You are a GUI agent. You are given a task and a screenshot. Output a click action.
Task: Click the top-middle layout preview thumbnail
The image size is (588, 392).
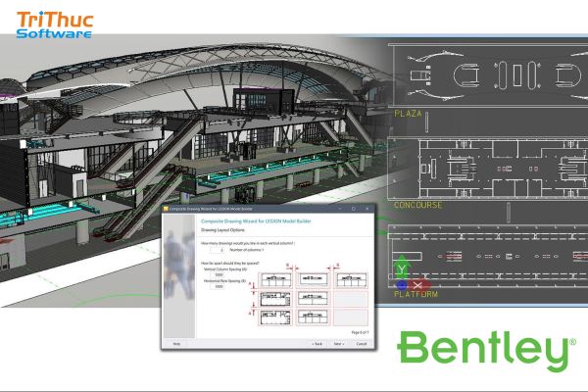(313, 280)
